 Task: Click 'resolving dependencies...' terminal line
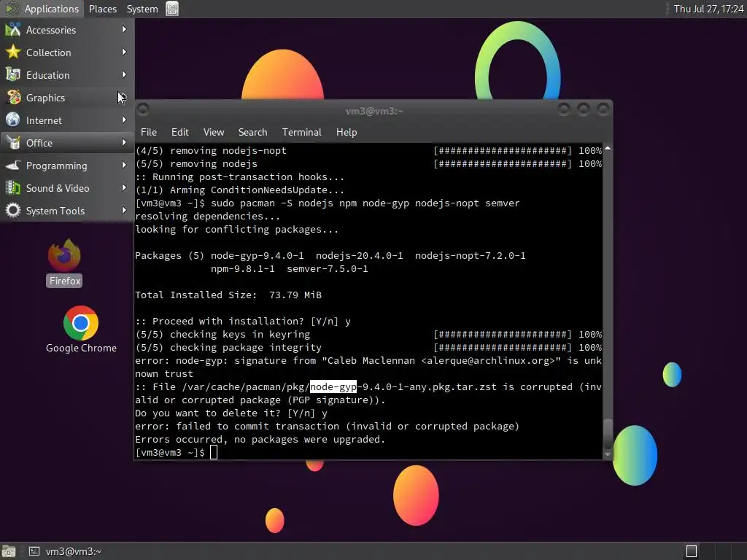(x=208, y=216)
